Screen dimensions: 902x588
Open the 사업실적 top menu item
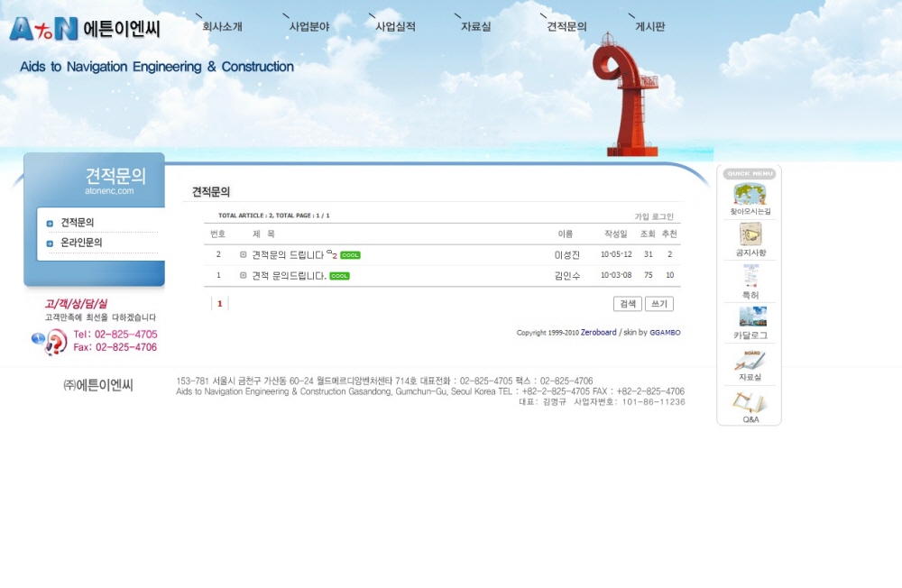[x=395, y=27]
